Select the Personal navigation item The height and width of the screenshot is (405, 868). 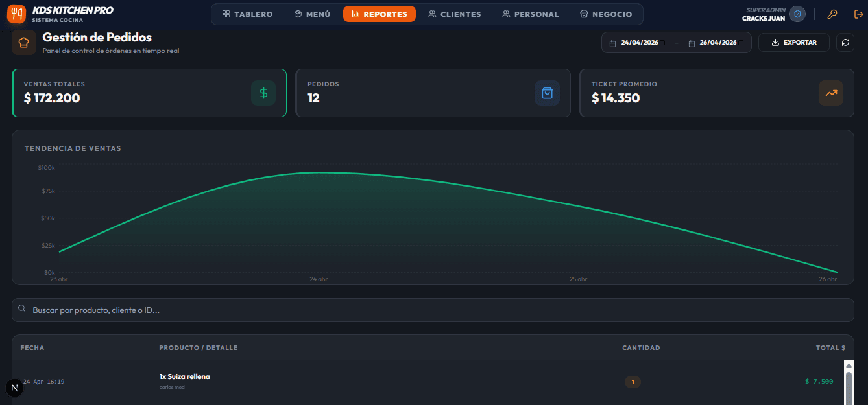531,14
